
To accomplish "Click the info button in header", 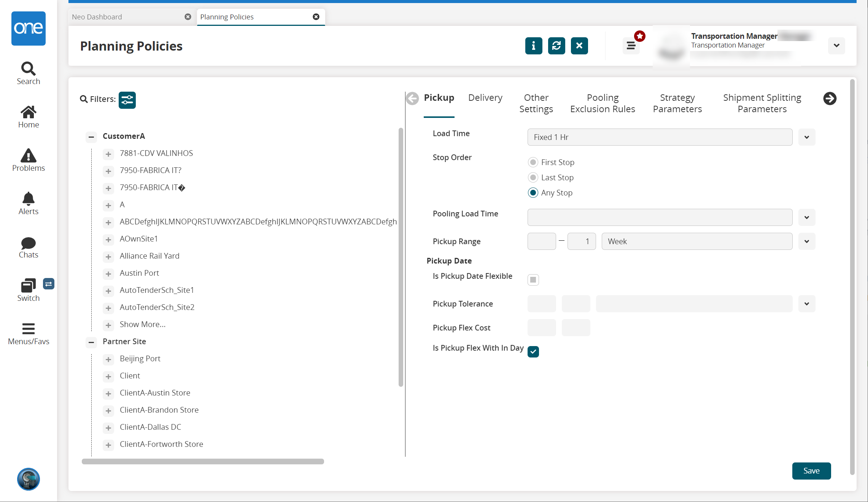I will point(533,46).
